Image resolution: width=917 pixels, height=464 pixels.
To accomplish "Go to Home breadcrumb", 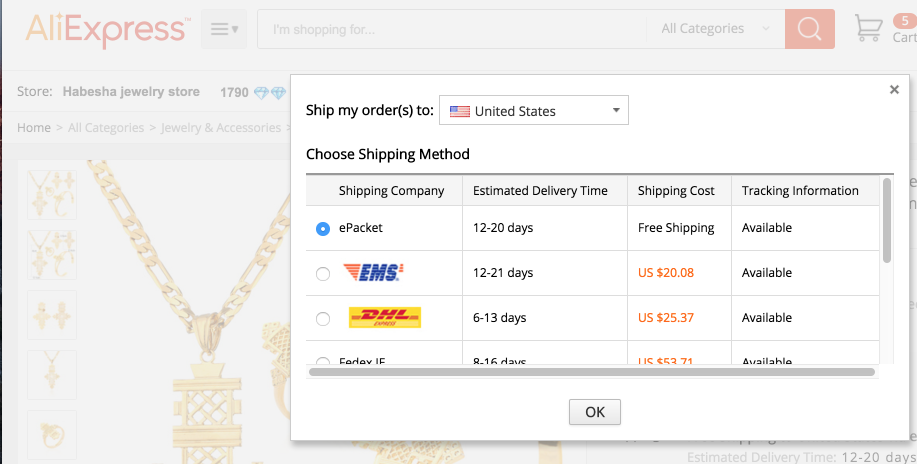I will point(34,128).
